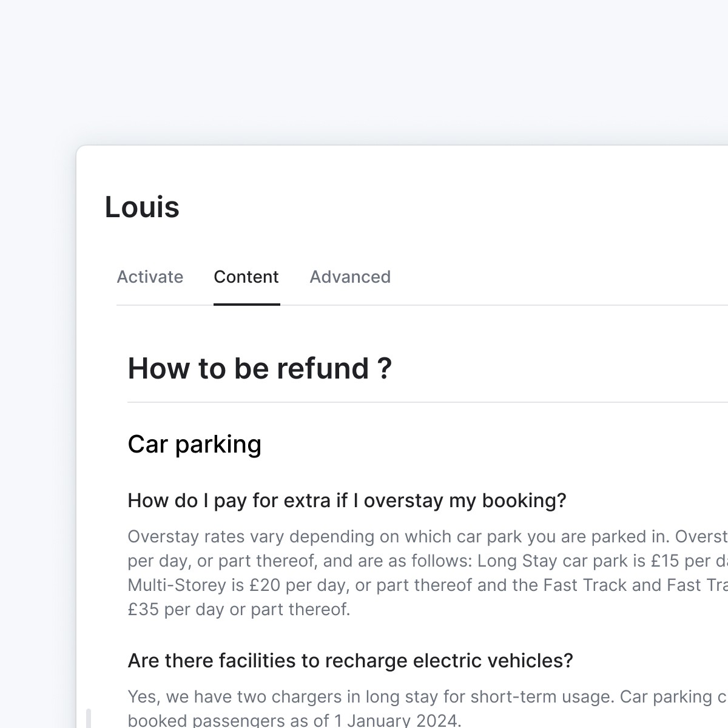Screen dimensions: 728x728
Task: Click the answer starting "Yes, we have two chargers"
Action: coord(428,707)
